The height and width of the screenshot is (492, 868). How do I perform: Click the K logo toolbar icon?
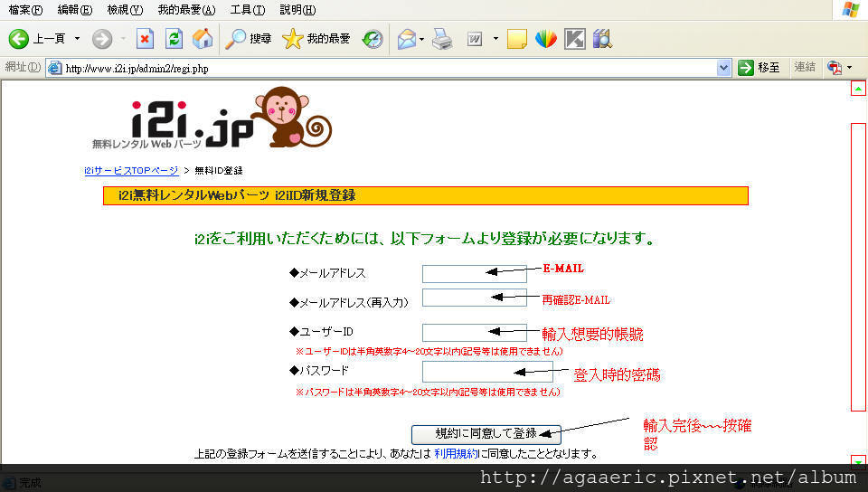pyautogui.click(x=575, y=39)
